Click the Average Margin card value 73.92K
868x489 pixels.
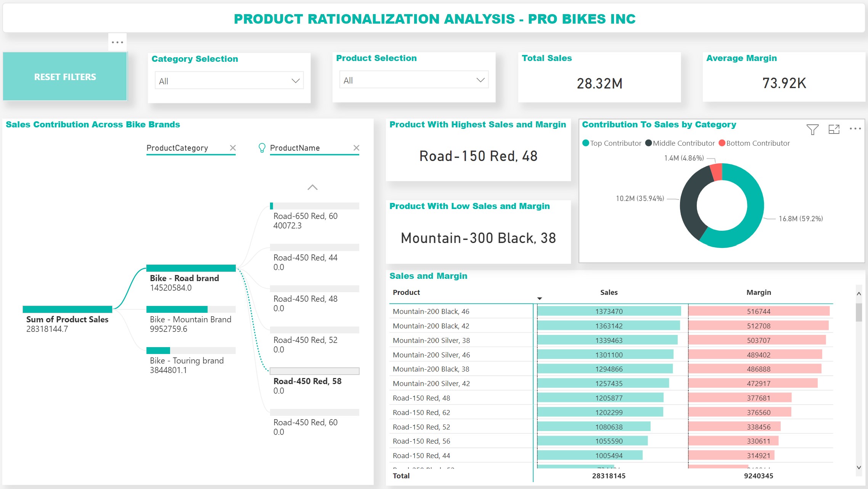(784, 83)
